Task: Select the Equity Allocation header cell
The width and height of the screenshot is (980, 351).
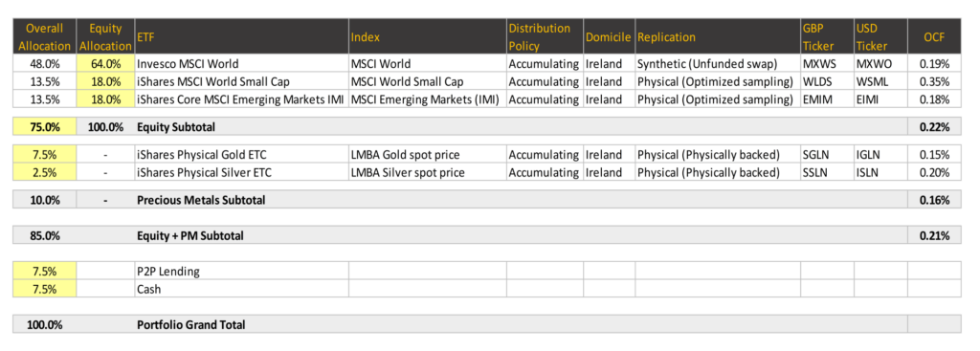Action: (105, 37)
